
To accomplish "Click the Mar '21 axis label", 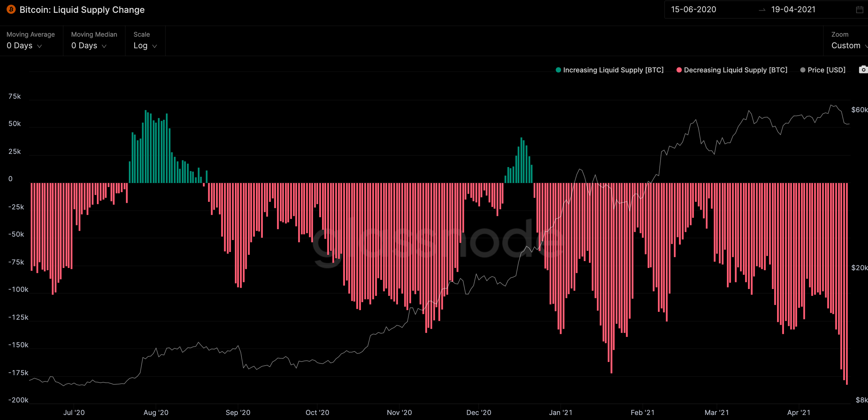I will 716,412.
